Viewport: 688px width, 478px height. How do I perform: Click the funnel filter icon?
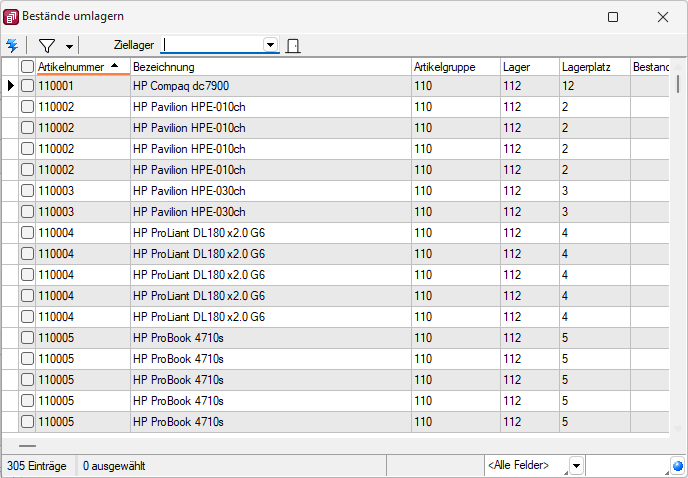click(x=47, y=46)
